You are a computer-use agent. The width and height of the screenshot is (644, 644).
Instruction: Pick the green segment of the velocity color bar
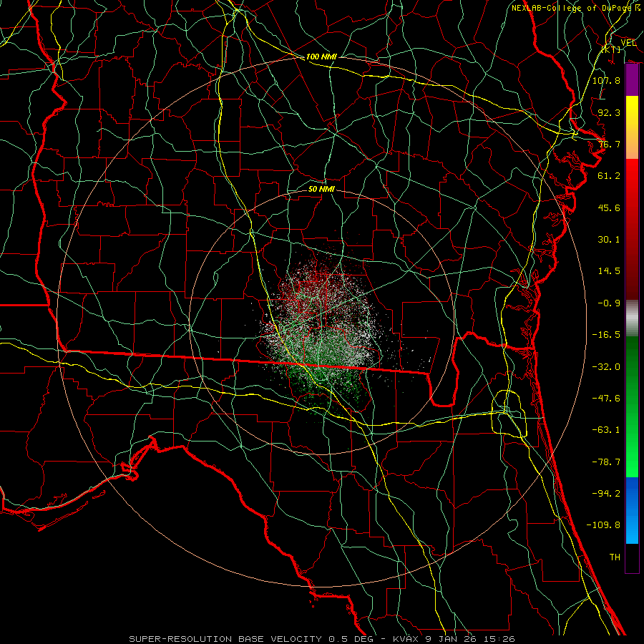632,406
